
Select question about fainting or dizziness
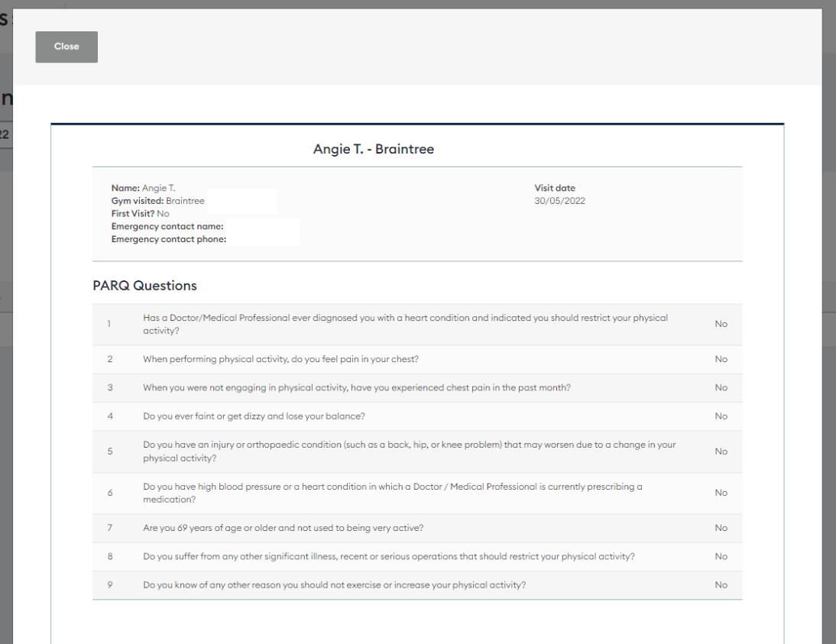pyautogui.click(x=254, y=416)
